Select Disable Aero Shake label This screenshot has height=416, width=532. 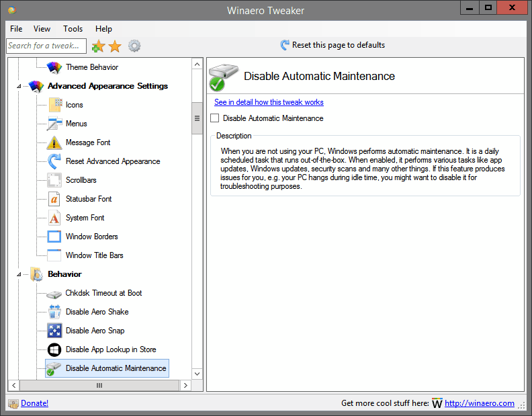coord(97,312)
